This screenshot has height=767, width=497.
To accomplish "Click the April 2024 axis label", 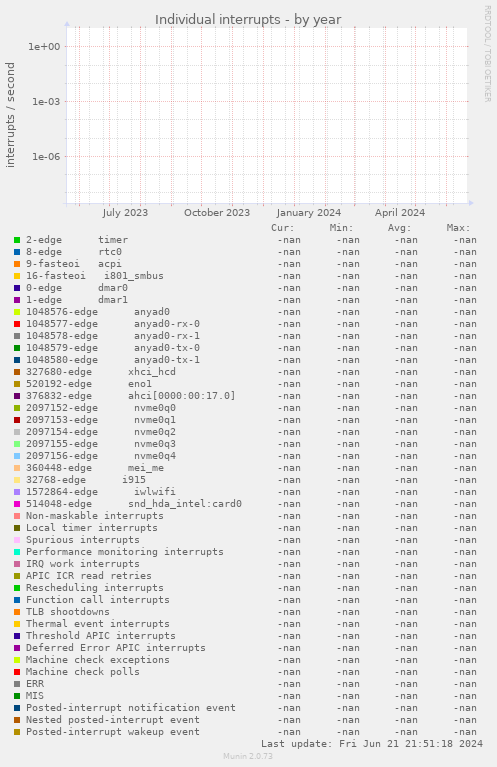I will (400, 213).
